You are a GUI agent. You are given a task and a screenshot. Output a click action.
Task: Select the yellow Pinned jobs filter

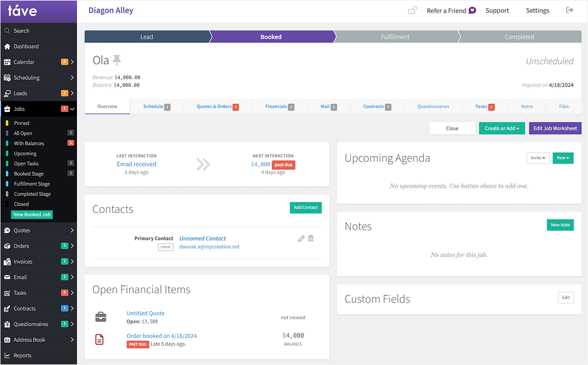21,123
